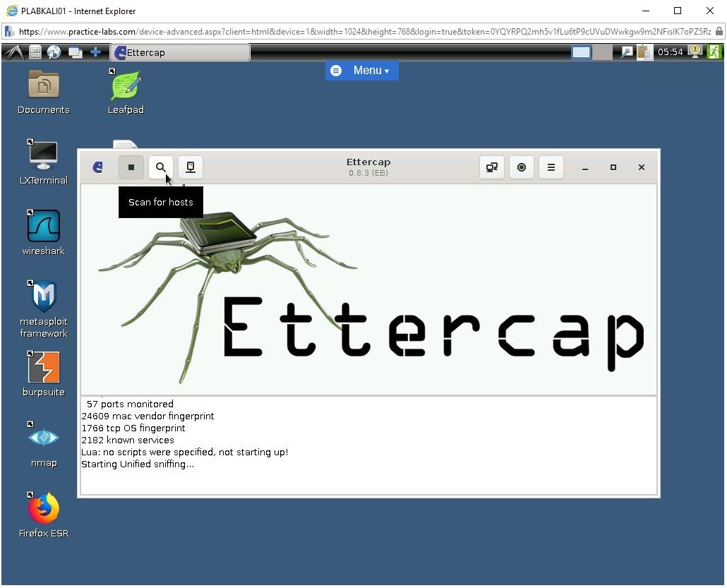The image size is (727, 588).
Task: Open the Hosts list with the monitor icon
Action: [191, 167]
